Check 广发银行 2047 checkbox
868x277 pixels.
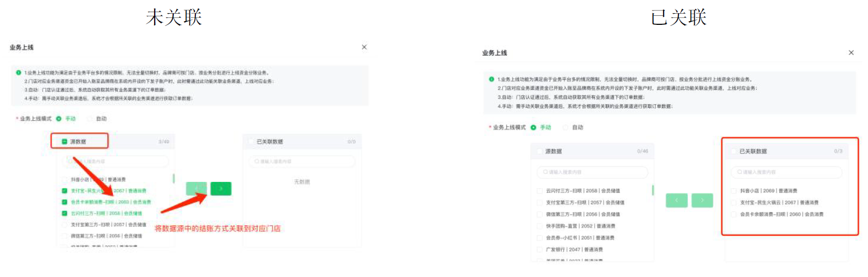click(540, 250)
